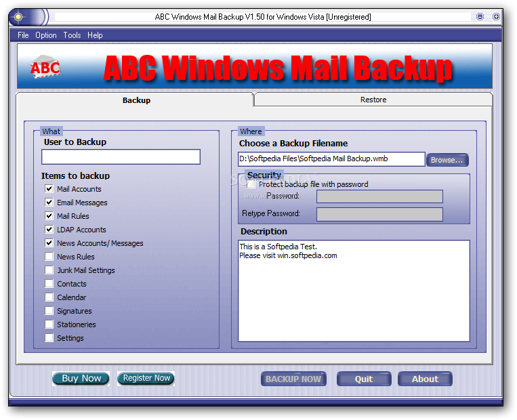Check the Stationeries checkbox
Image resolution: width=517 pixels, height=420 pixels.
click(x=49, y=324)
